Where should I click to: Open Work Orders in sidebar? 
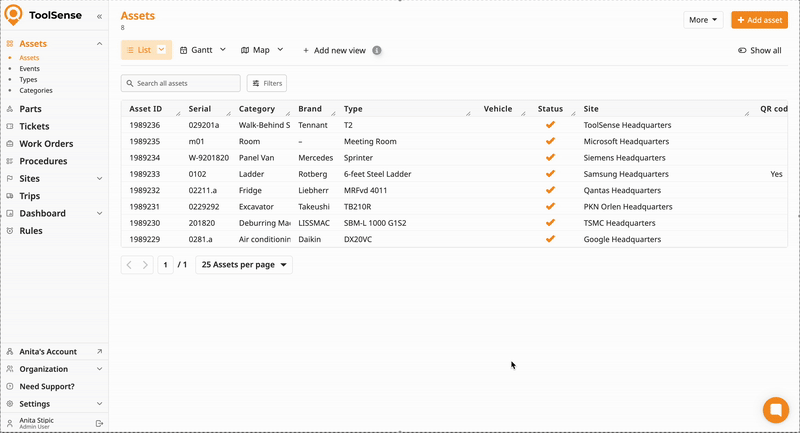pyautogui.click(x=46, y=144)
